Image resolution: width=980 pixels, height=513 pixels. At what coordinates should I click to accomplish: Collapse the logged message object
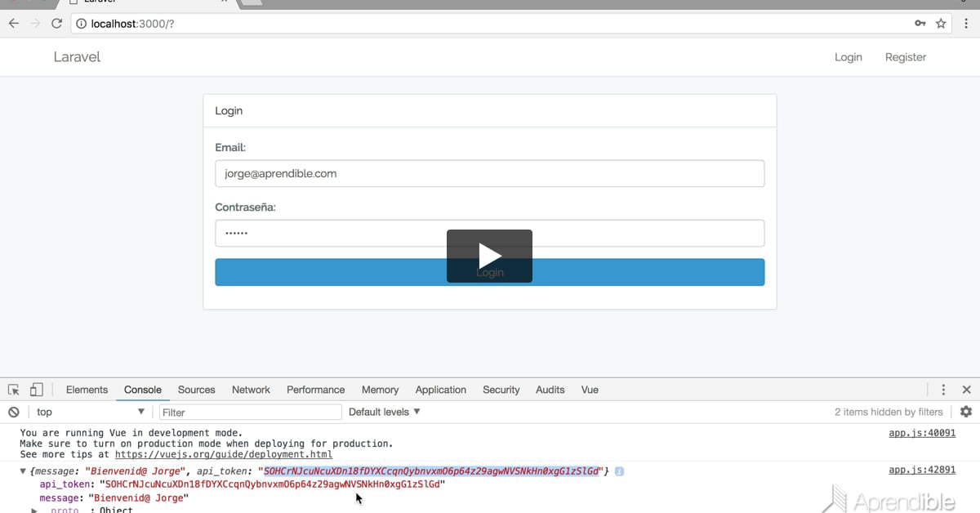pos(24,471)
